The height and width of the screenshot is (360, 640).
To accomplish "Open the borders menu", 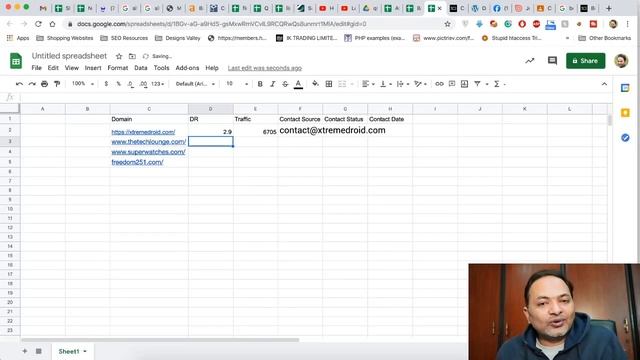I will coord(329,84).
